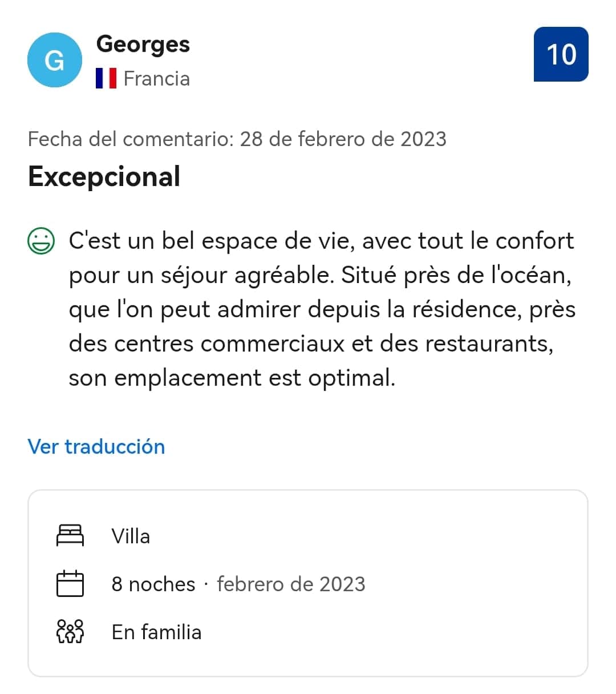Image resolution: width=616 pixels, height=694 pixels.
Task: Click the blue score badge showing 10
Action: pos(561,54)
